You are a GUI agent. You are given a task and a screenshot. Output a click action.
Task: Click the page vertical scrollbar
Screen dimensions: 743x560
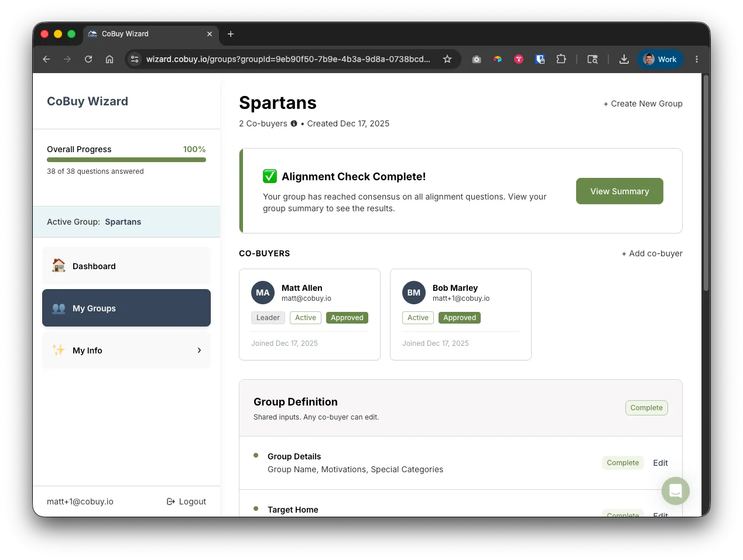[706, 182]
